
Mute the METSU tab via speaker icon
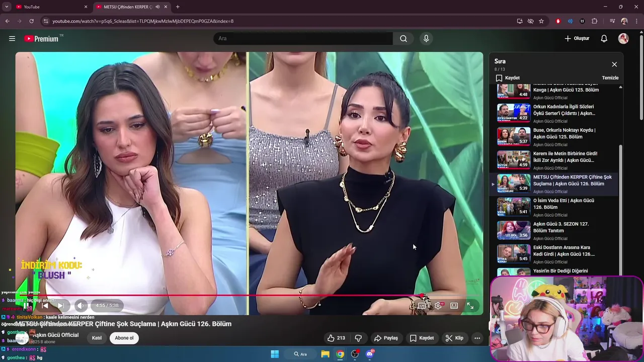[x=157, y=7]
